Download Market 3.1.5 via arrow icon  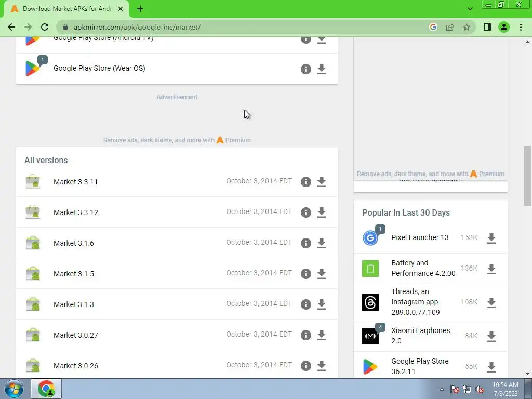pos(321,274)
